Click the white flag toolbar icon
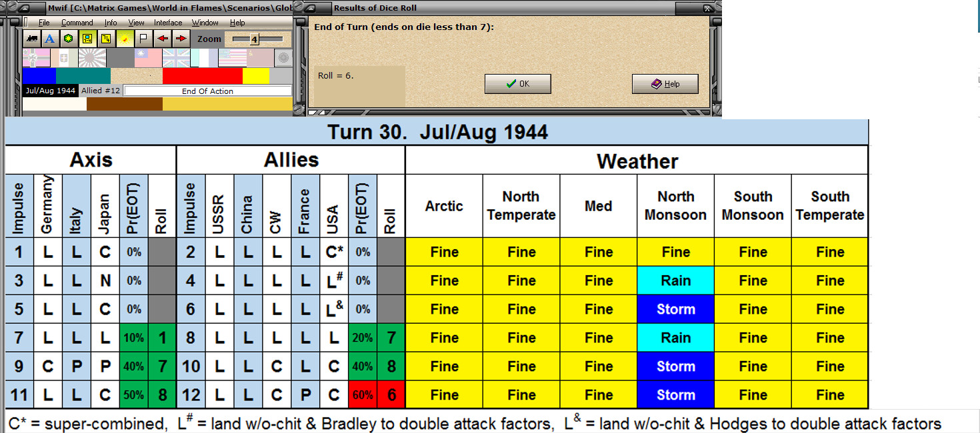980x433 pixels. click(x=144, y=39)
